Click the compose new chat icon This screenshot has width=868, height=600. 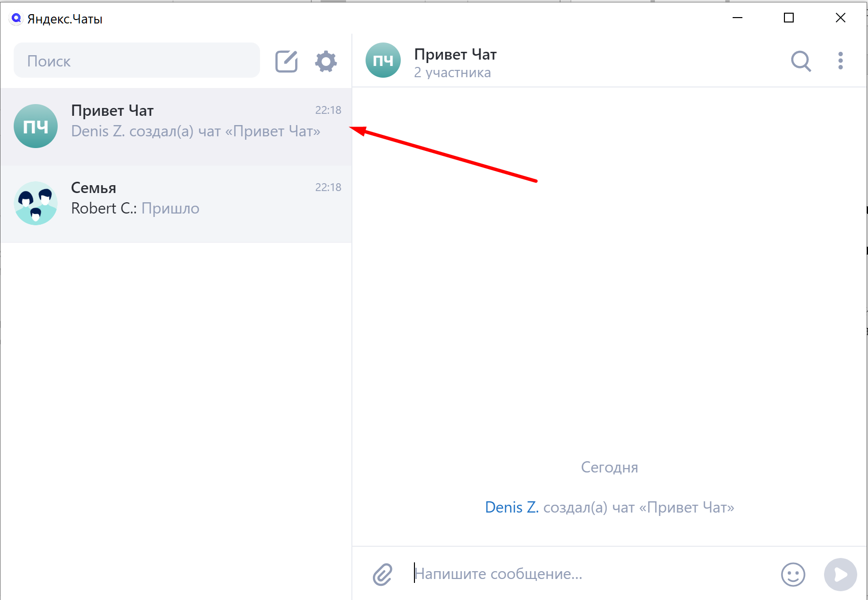pos(286,62)
